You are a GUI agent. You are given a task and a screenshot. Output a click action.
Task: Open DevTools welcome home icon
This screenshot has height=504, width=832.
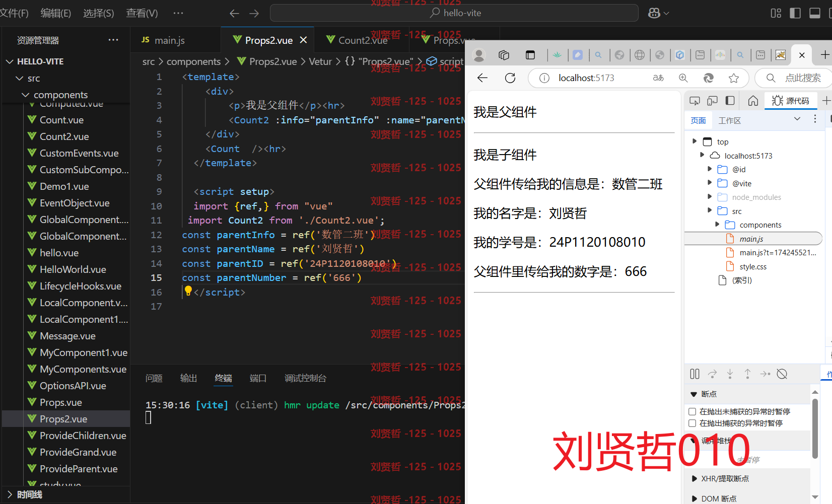[753, 101]
